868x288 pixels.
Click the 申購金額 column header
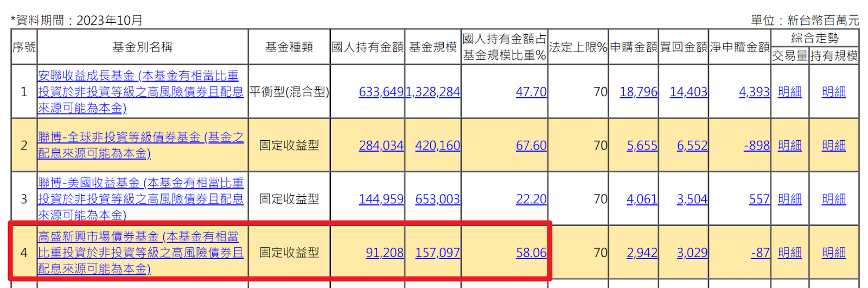click(x=634, y=47)
